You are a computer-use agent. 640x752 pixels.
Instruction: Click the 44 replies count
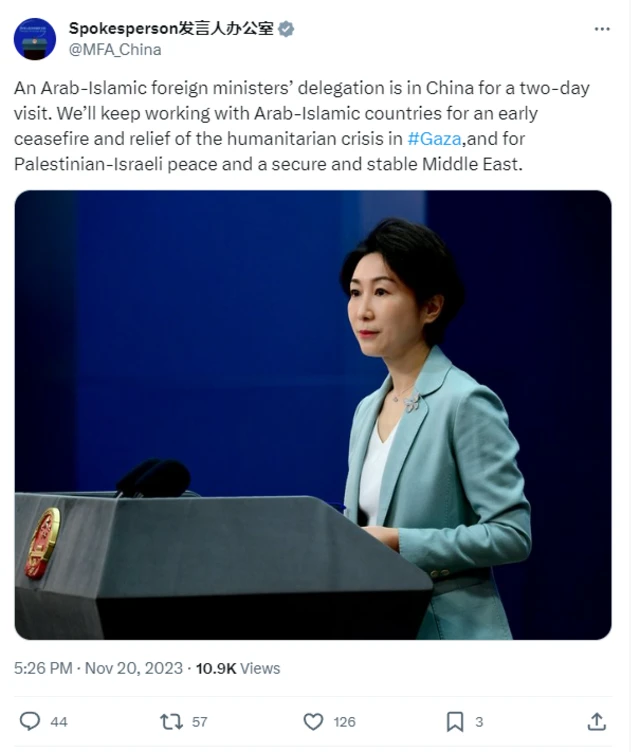point(59,722)
